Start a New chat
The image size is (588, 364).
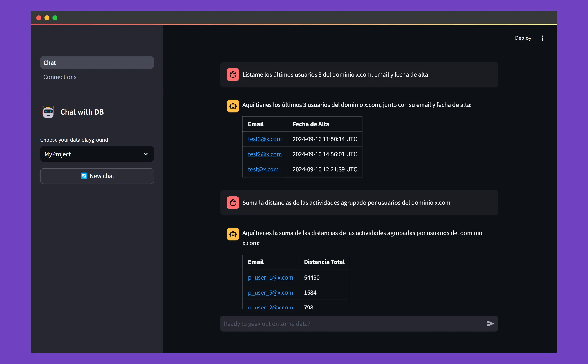97,176
